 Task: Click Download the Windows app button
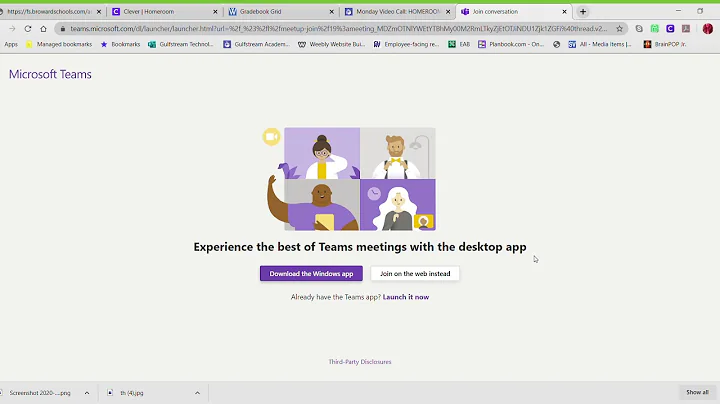[x=311, y=274]
